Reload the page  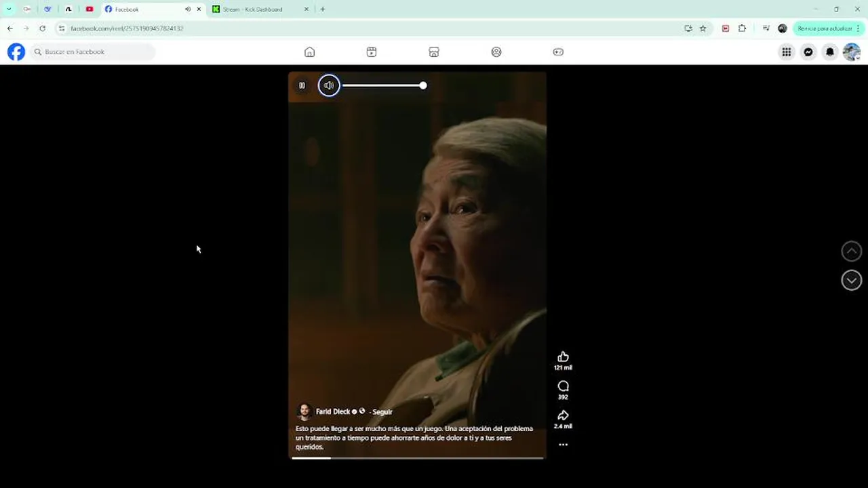click(x=42, y=28)
